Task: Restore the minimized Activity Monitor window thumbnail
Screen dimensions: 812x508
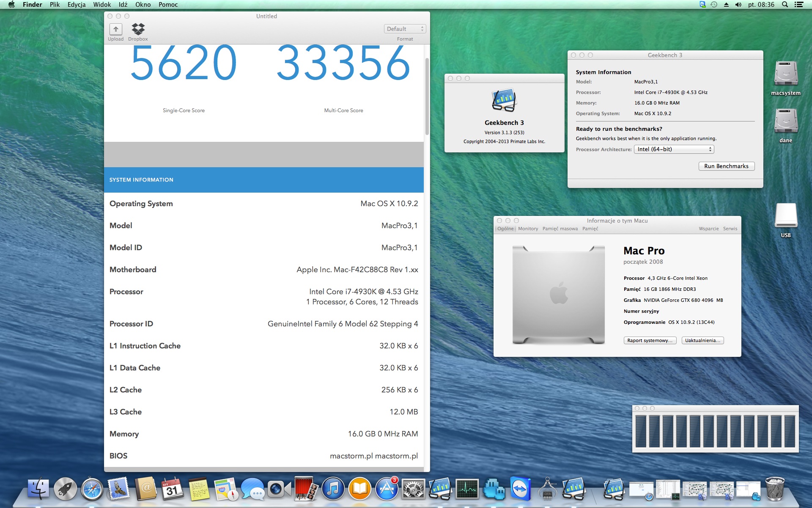Action: tap(668, 490)
